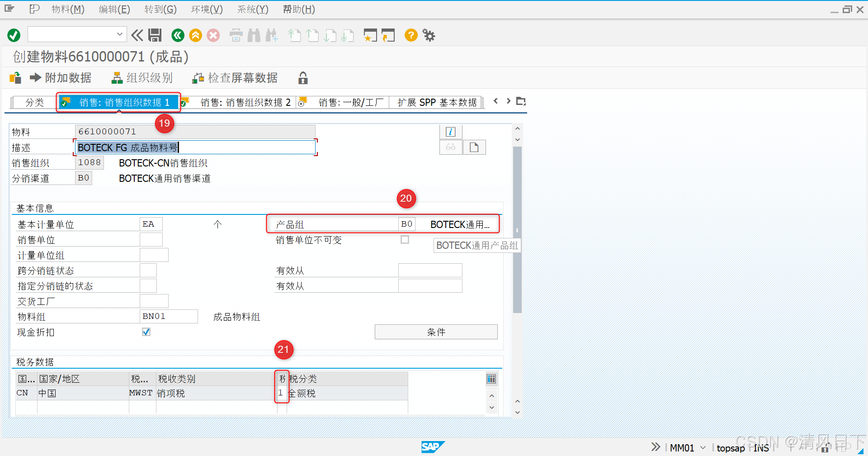
Task: Click the 条件 button
Action: pos(436,332)
